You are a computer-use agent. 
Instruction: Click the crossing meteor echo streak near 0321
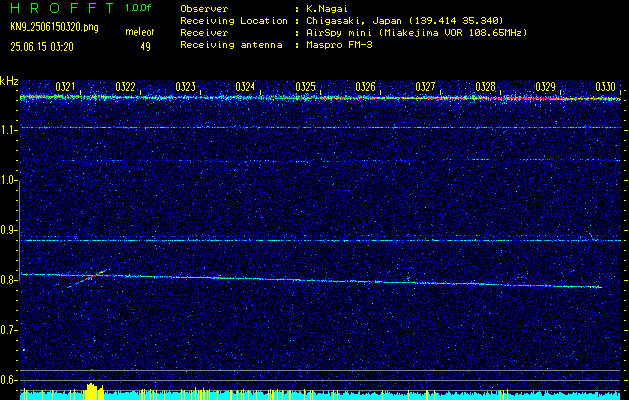click(x=89, y=278)
